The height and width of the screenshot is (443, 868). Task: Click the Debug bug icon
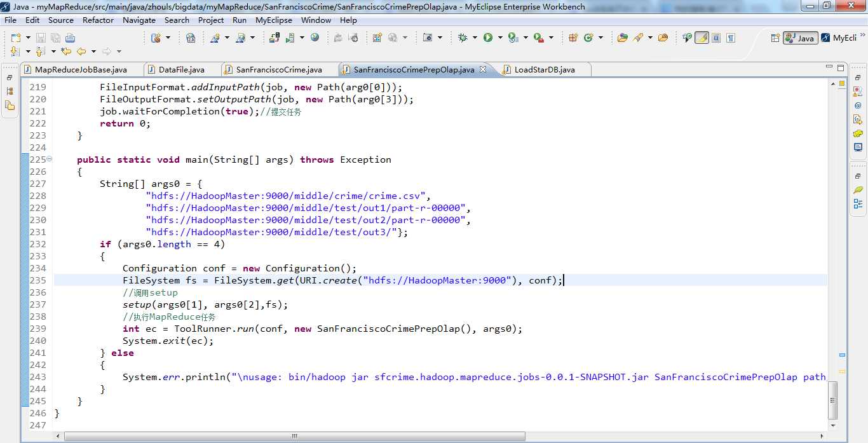pos(463,37)
